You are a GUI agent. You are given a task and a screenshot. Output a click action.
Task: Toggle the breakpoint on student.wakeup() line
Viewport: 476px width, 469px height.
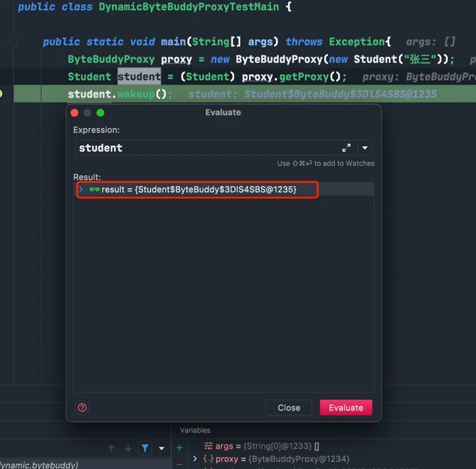(x=1, y=94)
